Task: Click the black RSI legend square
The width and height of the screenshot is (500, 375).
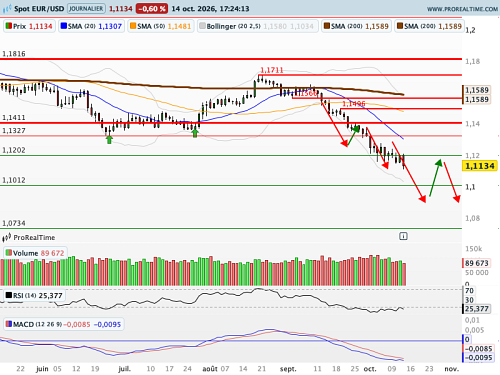Action: point(9,295)
